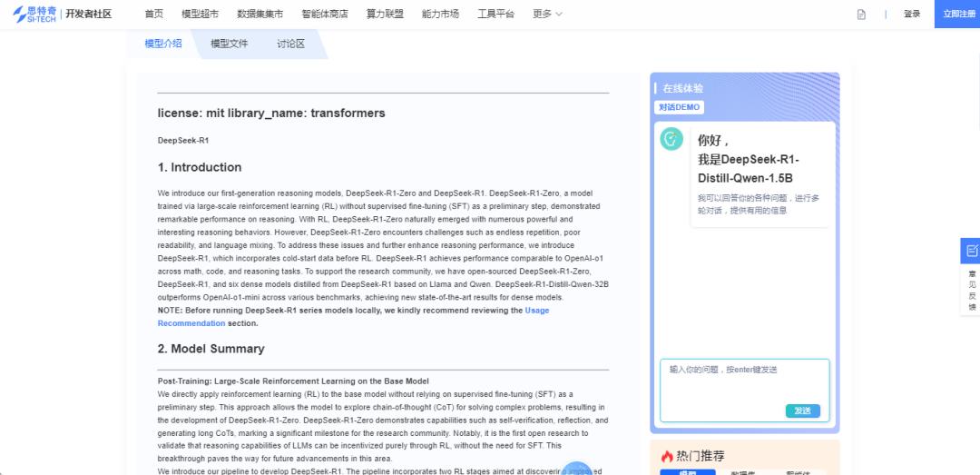
Task: Expand the 更多 dropdown menu
Action: (547, 14)
